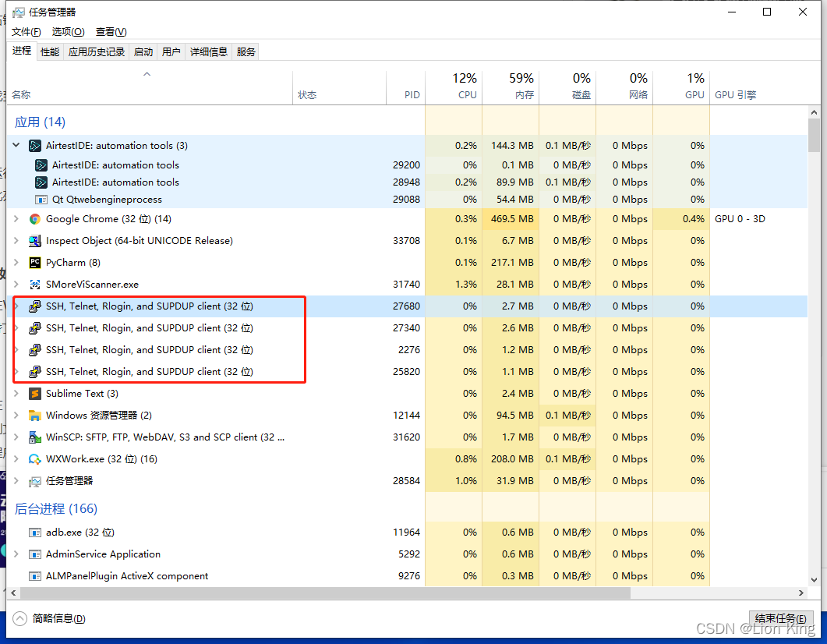Switch to the 应用历史记录 tab

(97, 51)
